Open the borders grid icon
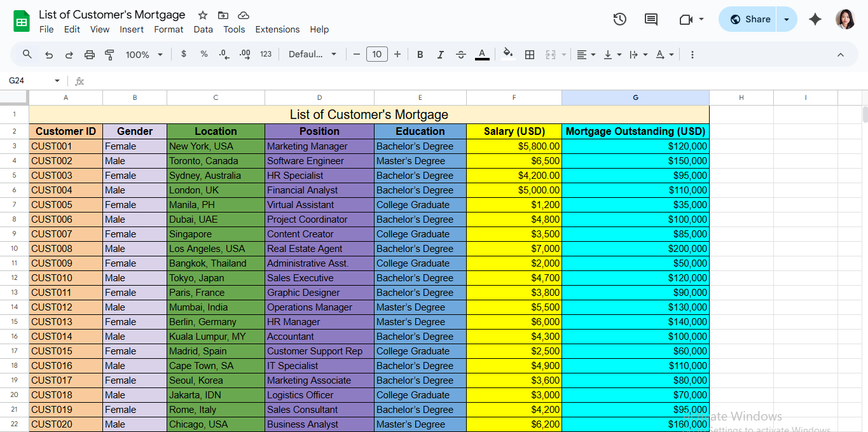 point(529,55)
